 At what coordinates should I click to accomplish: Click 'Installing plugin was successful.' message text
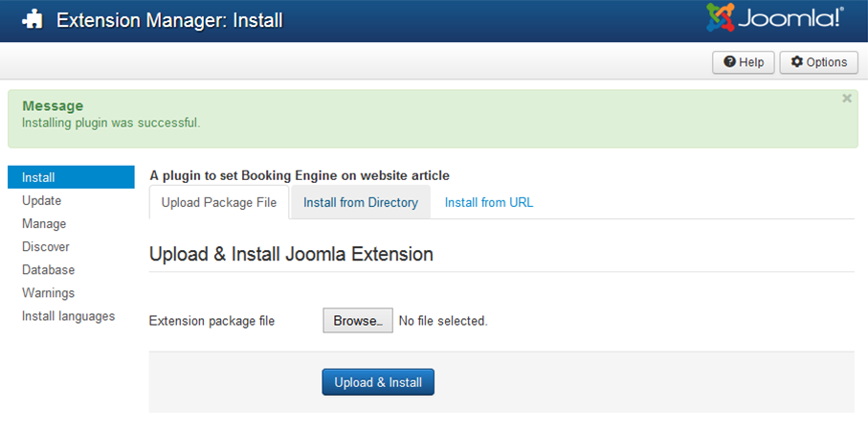pos(111,123)
